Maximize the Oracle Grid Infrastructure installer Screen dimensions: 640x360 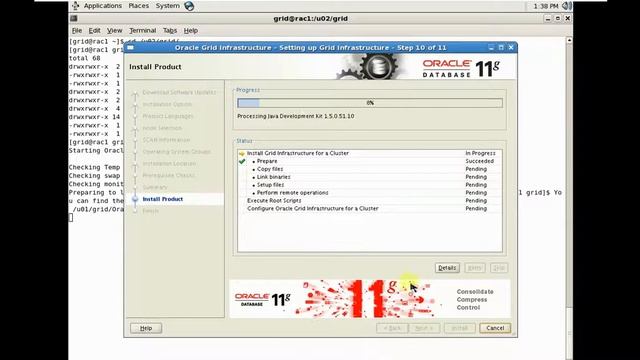501,47
